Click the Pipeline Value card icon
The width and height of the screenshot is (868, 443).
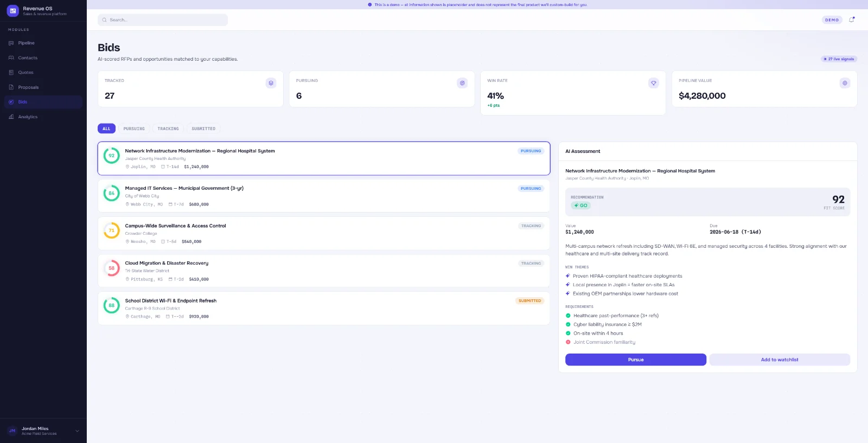pos(845,83)
